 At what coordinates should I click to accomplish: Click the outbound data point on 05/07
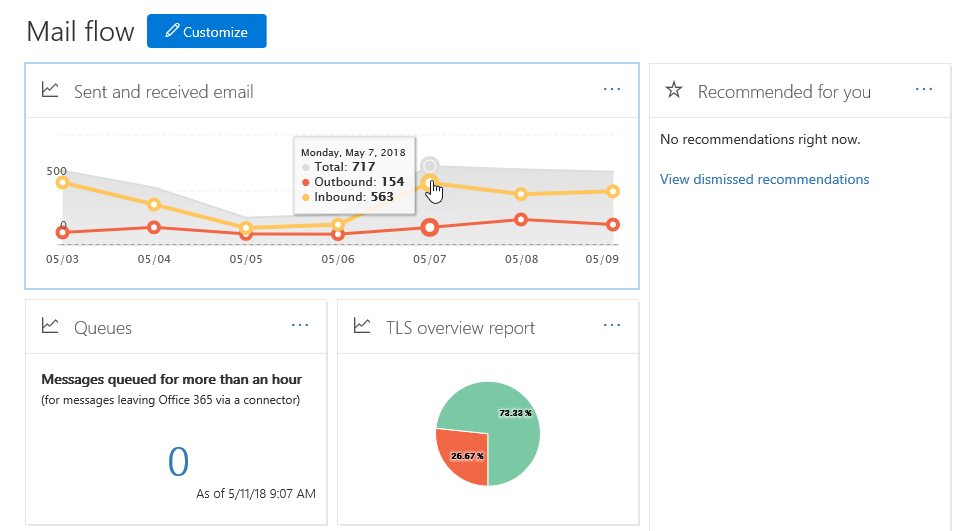coord(430,228)
